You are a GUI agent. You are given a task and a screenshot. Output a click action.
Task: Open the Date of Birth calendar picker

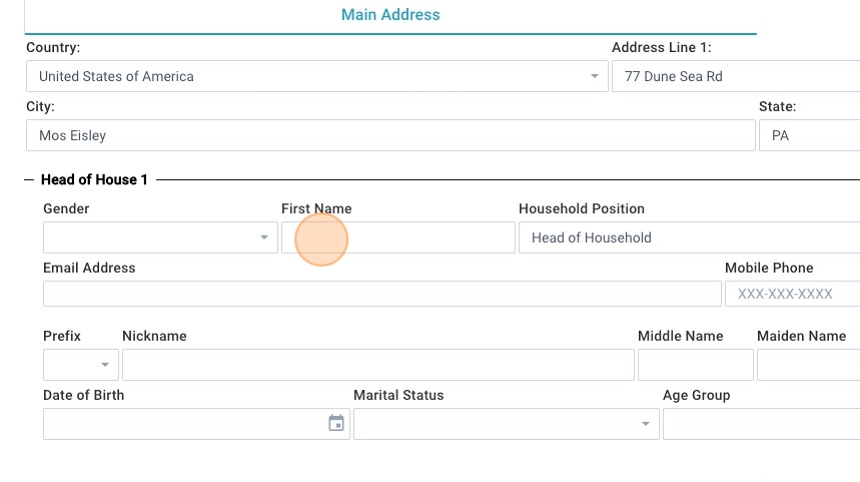(336, 424)
